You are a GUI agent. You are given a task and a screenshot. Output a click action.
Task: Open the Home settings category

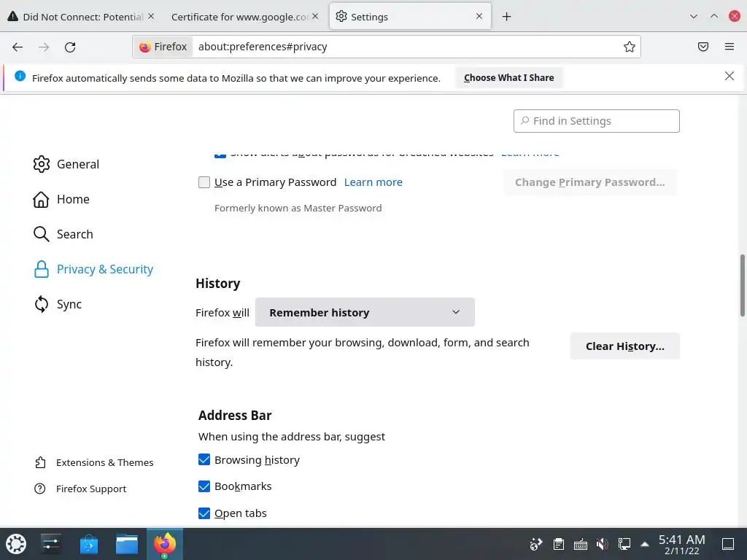pyautogui.click(x=61, y=199)
